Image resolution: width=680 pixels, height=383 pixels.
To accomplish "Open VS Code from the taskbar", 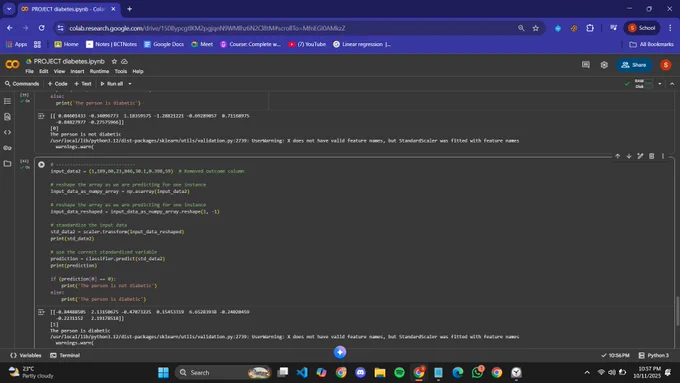I will click(x=302, y=373).
